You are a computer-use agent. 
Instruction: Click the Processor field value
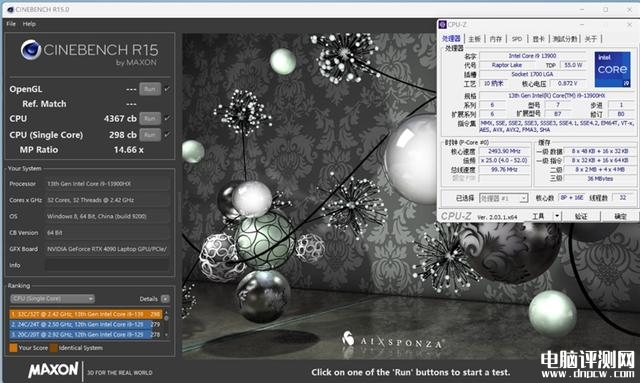(107, 184)
